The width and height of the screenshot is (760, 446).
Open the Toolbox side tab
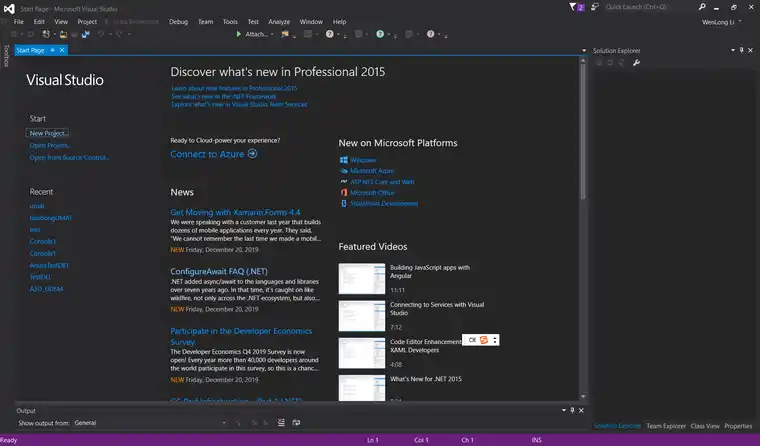point(6,56)
